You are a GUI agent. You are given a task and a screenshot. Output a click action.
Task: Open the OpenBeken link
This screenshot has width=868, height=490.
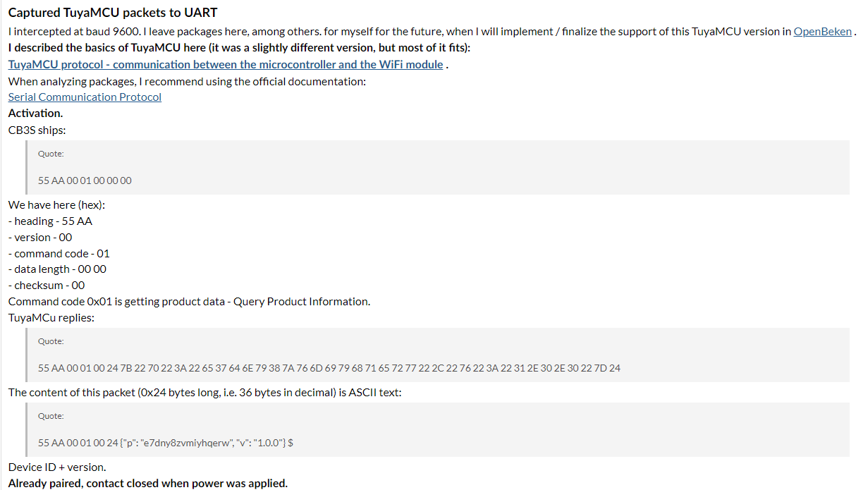tap(822, 32)
